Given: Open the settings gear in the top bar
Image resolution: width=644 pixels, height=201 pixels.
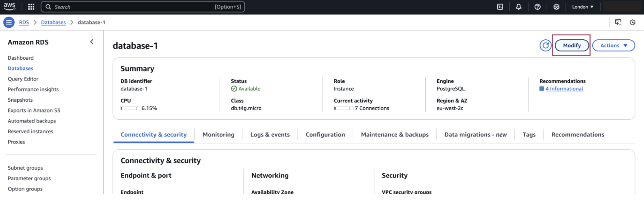Looking at the screenshot, I should pyautogui.click(x=556, y=7).
